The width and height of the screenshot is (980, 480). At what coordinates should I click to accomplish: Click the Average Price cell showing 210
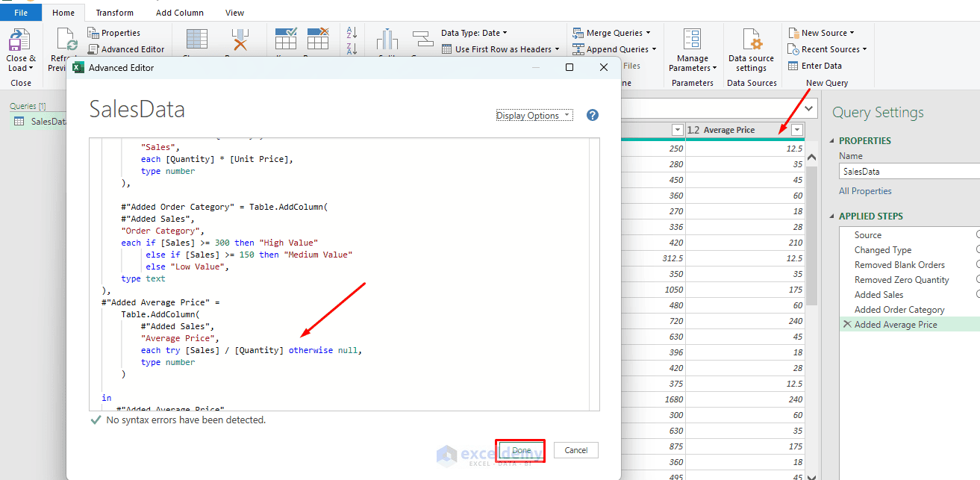(745, 242)
